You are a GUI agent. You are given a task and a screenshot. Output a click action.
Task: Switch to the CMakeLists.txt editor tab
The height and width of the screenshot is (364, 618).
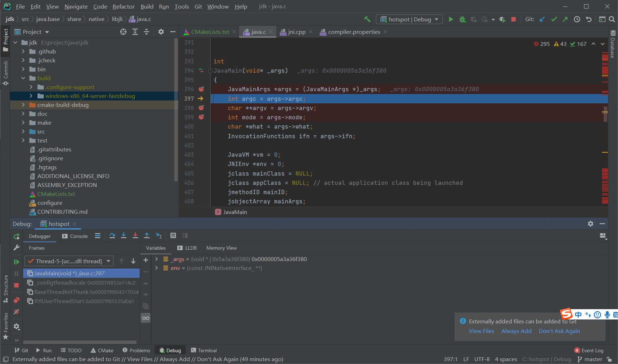pyautogui.click(x=210, y=32)
